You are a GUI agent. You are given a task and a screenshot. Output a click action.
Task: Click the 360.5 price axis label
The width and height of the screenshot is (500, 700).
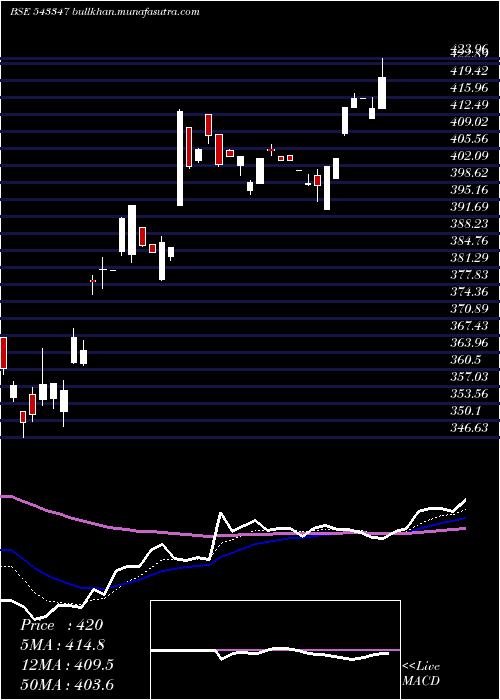click(x=467, y=359)
